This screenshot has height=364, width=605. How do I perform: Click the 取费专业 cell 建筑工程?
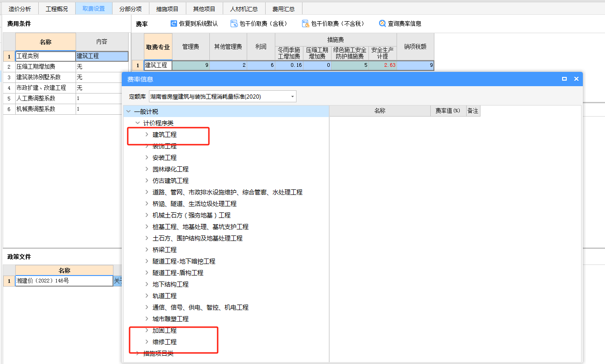pyautogui.click(x=158, y=65)
